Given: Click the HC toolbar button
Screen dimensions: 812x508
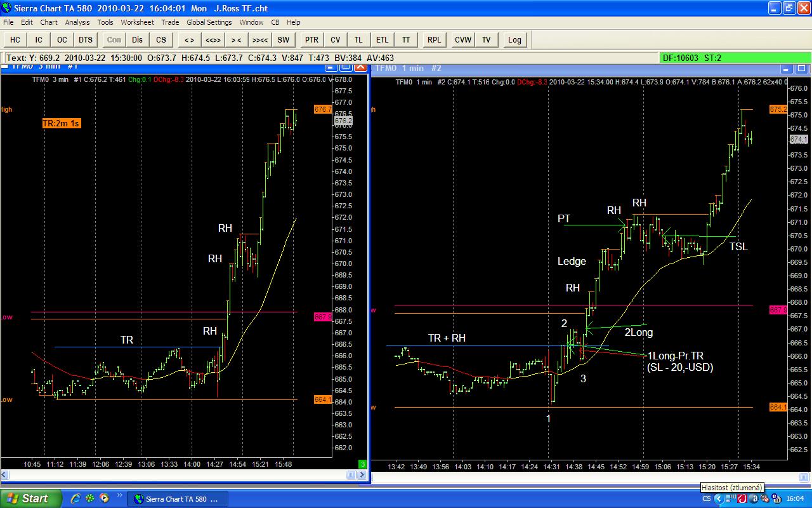Looking at the screenshot, I should (x=15, y=39).
